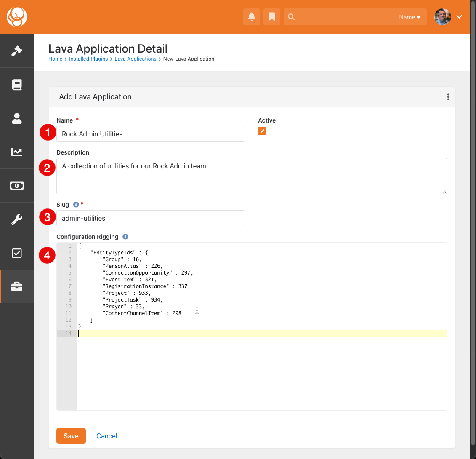Open the book icon sidebar section
This screenshot has width=476, height=459.
click(x=17, y=85)
